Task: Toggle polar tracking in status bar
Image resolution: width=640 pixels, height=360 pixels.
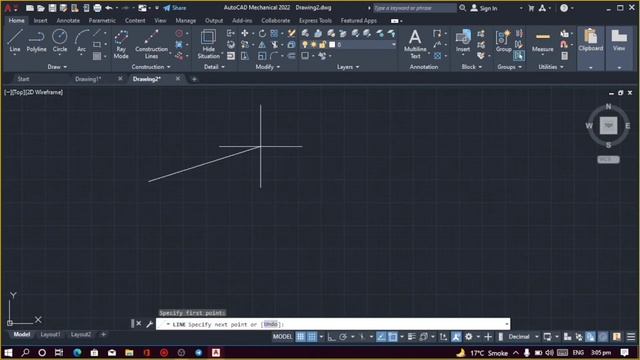Action: pos(343,337)
